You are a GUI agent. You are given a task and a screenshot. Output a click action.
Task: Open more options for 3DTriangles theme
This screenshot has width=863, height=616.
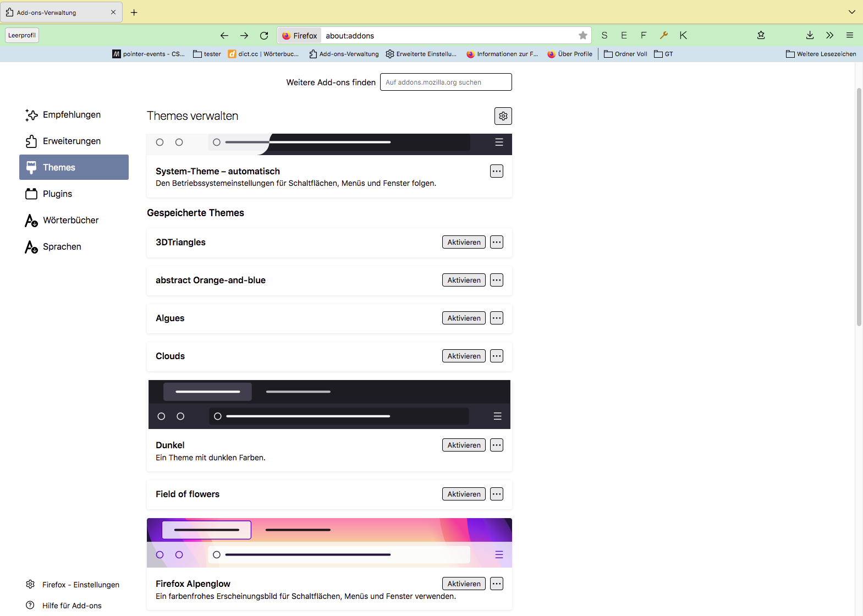[x=497, y=242]
